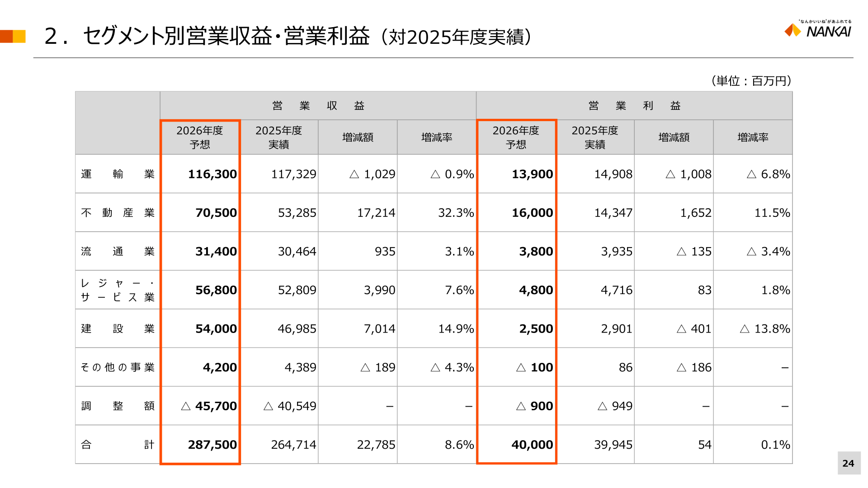
Task: Click the value 30,464
Action: tap(297, 251)
